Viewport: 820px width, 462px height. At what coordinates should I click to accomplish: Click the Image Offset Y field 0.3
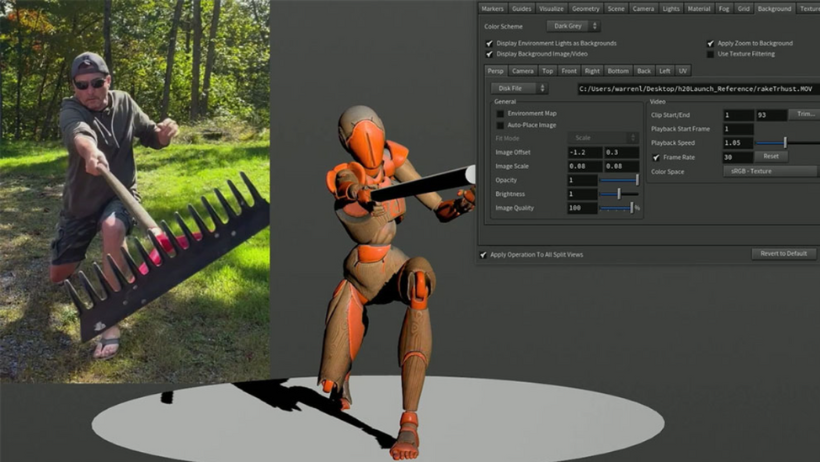[621, 152]
